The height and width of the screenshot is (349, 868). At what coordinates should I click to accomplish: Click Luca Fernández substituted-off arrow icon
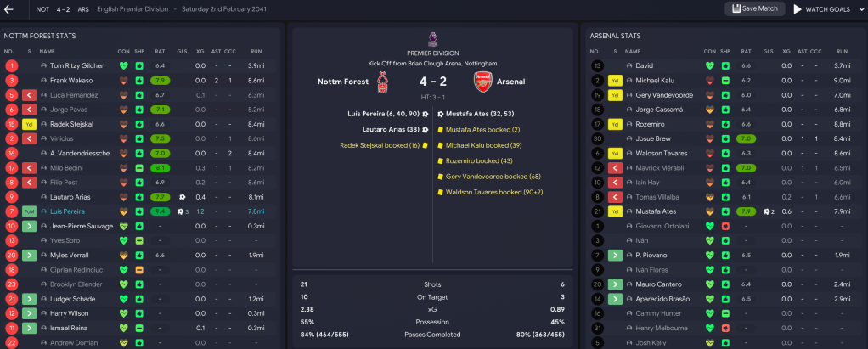30,94
